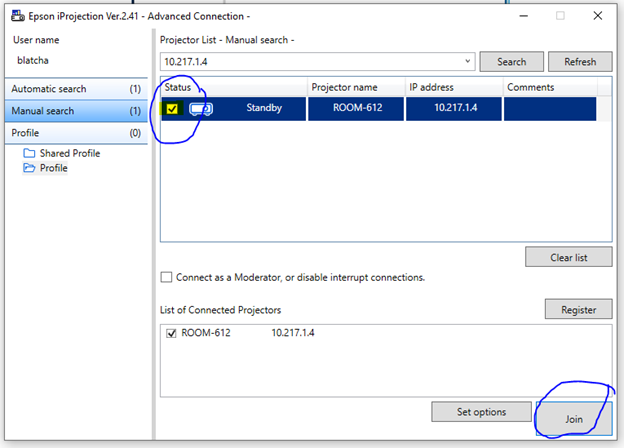Uncheck ROOM-612 in List of Connected Projectors
The width and height of the screenshot is (624, 448).
[171, 333]
